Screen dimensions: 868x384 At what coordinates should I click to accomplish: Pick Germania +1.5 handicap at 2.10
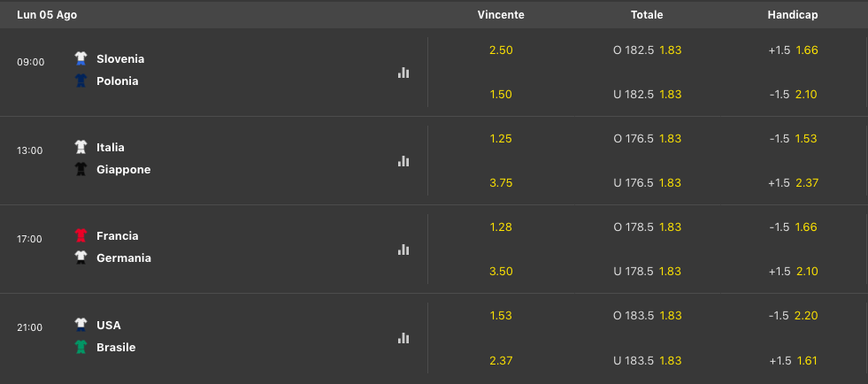[793, 272]
